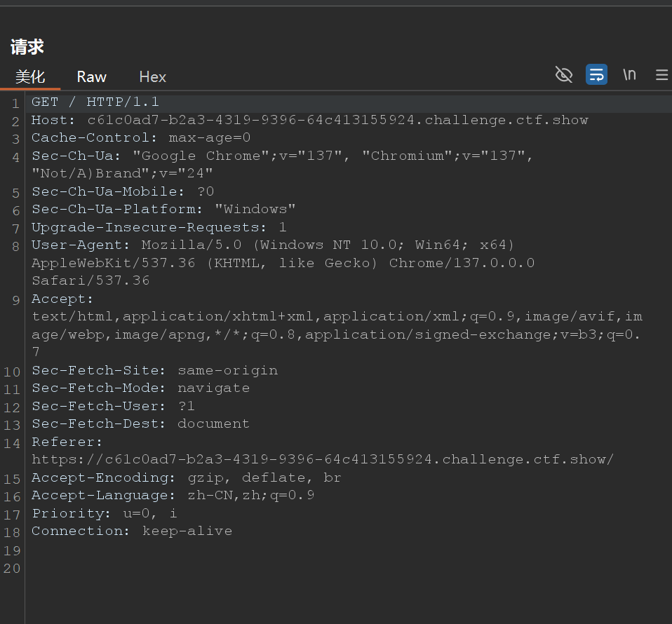
Task: Click the Referer URL link
Action: [x=323, y=459]
